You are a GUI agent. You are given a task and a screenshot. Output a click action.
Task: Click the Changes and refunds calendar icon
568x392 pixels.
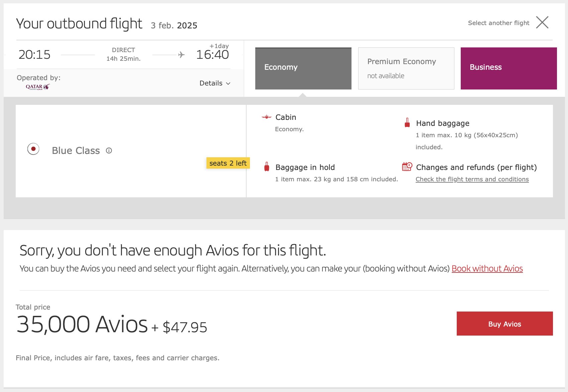(x=407, y=166)
